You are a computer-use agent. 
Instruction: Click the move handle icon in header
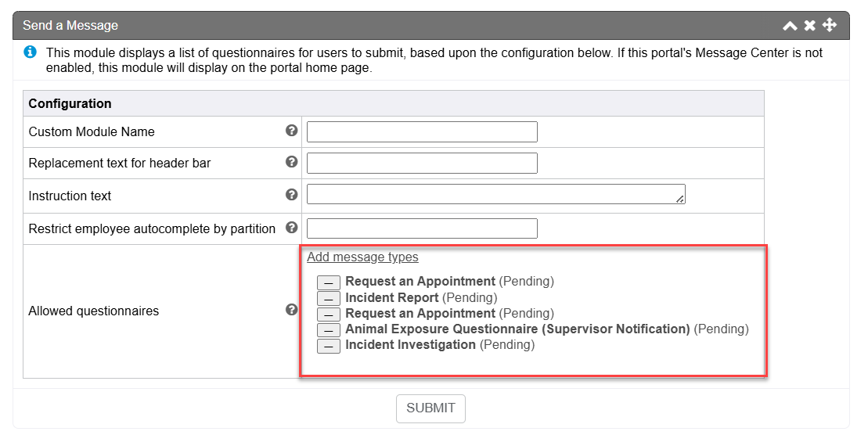pyautogui.click(x=830, y=26)
